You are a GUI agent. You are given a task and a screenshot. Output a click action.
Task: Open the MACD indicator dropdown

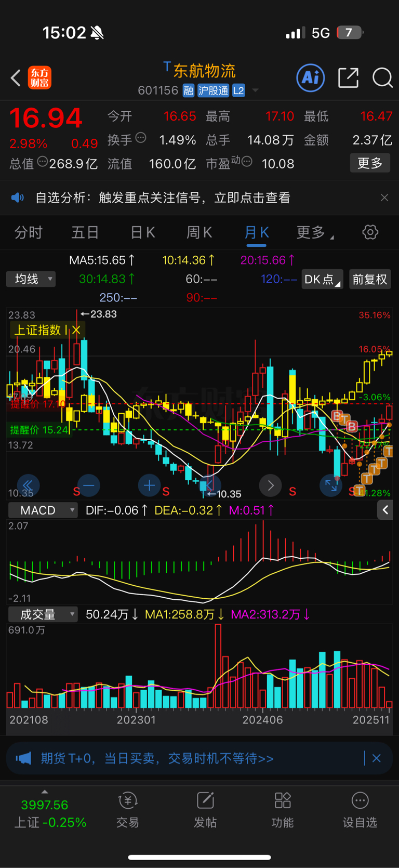43,510
